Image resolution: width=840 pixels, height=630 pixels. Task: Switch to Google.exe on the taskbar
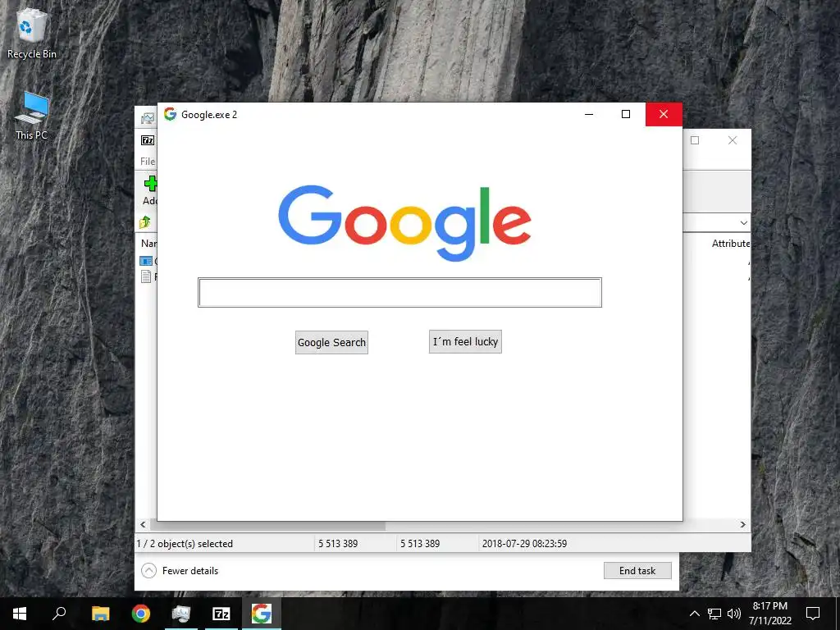(262, 614)
